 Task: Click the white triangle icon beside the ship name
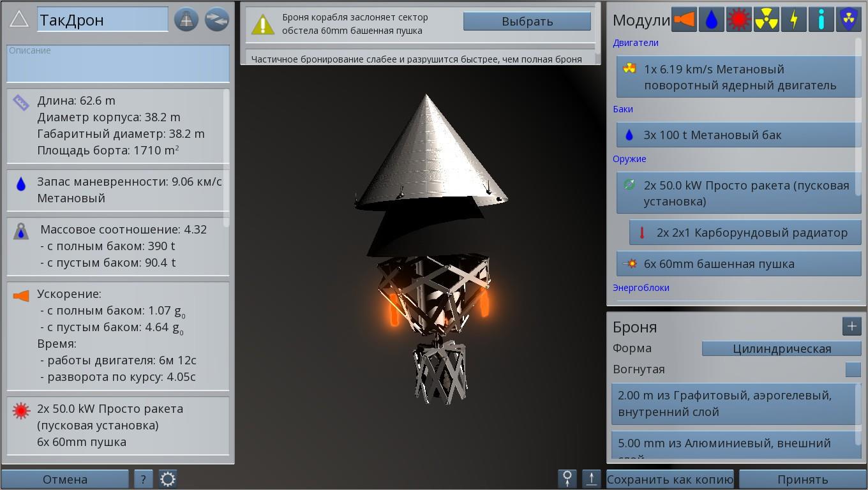[x=19, y=19]
